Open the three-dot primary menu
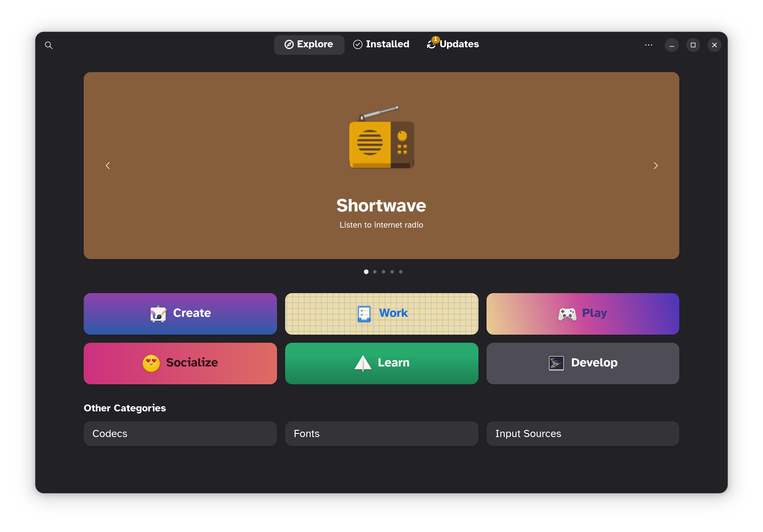Image resolution: width=763 pixels, height=532 pixels. (648, 45)
